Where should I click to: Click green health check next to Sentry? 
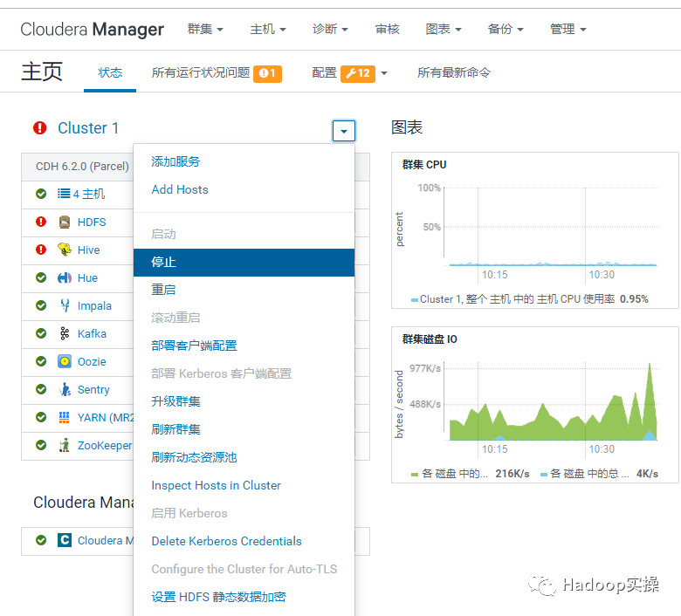[x=41, y=389]
